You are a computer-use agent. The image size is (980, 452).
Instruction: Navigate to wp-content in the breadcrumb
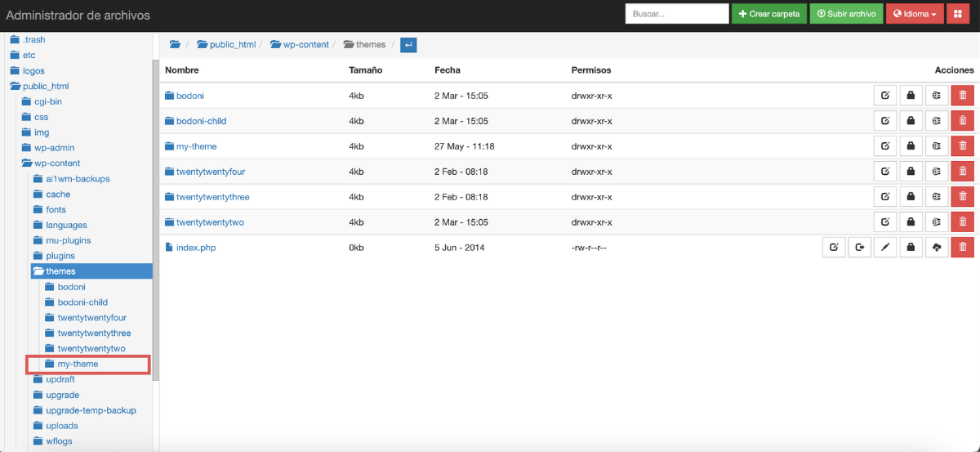click(301, 45)
